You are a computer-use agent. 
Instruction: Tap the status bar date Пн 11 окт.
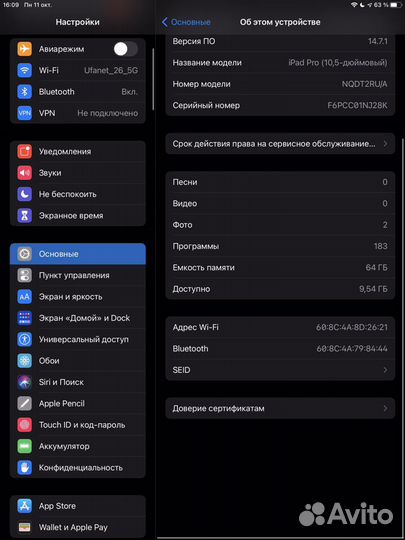tap(37, 5)
